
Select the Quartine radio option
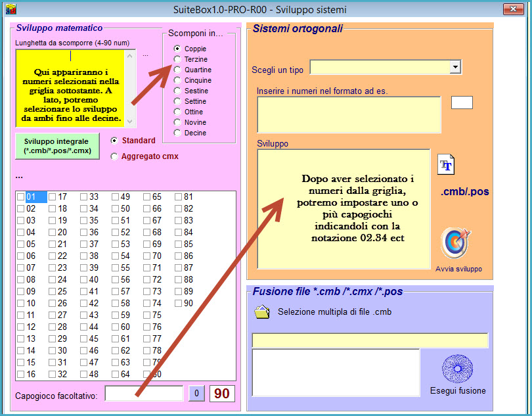click(177, 70)
